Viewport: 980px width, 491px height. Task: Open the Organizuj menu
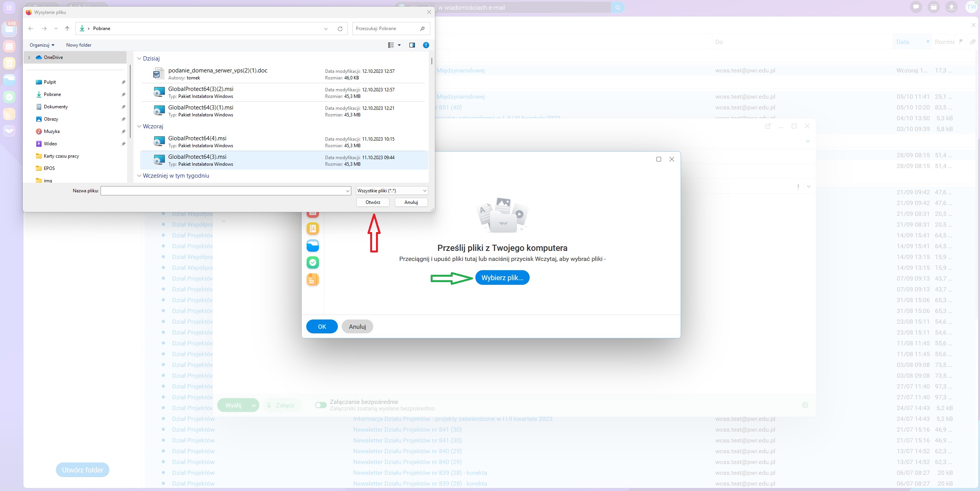pos(42,45)
